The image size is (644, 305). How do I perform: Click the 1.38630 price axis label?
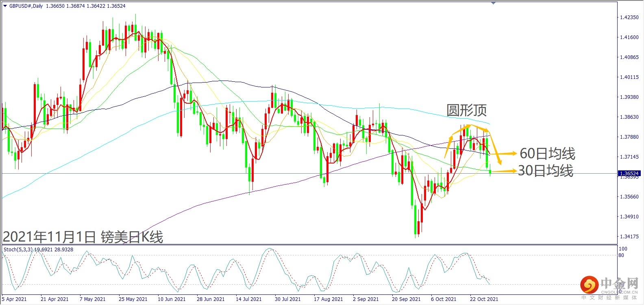[x=629, y=117]
